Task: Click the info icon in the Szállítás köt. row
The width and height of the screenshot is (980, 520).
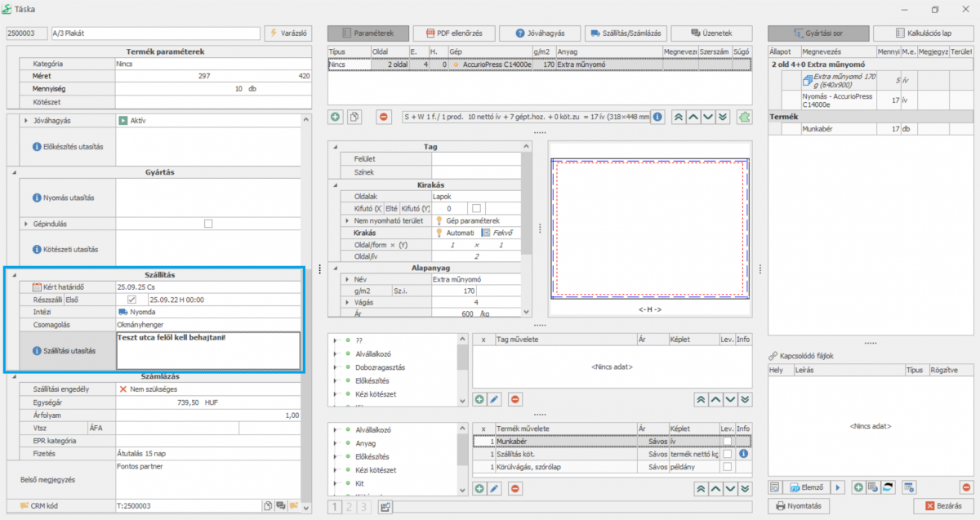Action: [x=743, y=454]
